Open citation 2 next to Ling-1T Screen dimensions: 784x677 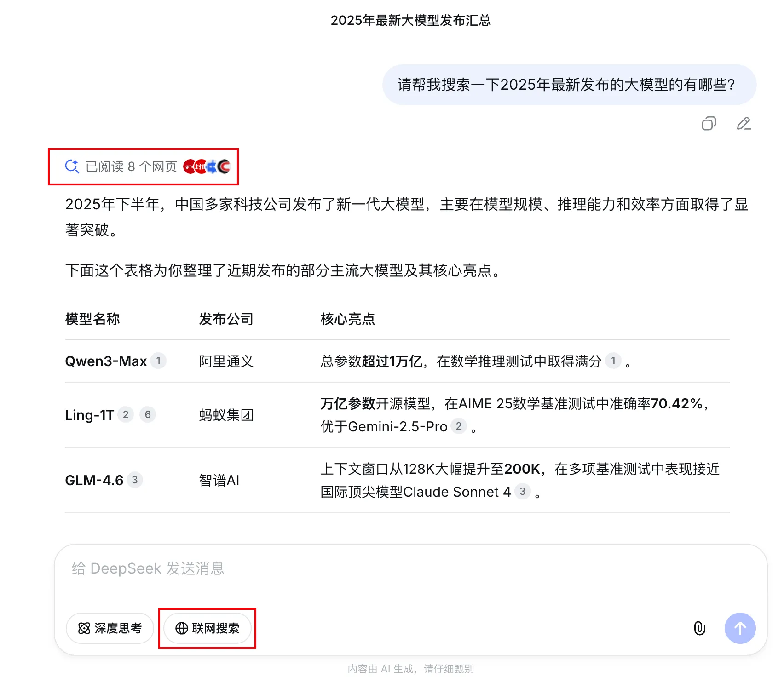(x=126, y=414)
